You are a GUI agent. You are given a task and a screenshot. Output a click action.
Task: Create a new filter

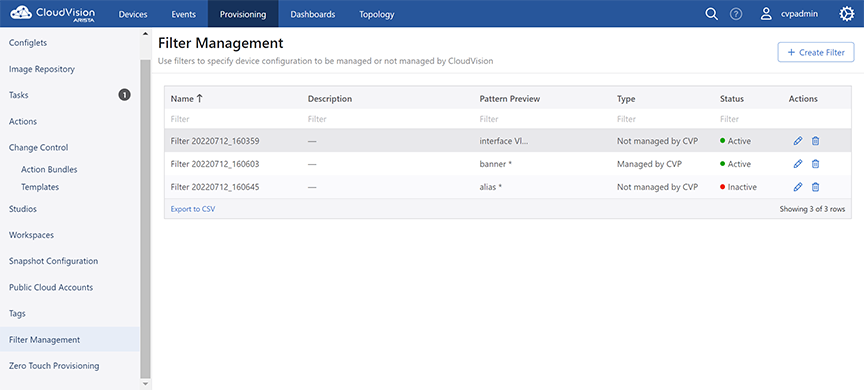coord(816,52)
